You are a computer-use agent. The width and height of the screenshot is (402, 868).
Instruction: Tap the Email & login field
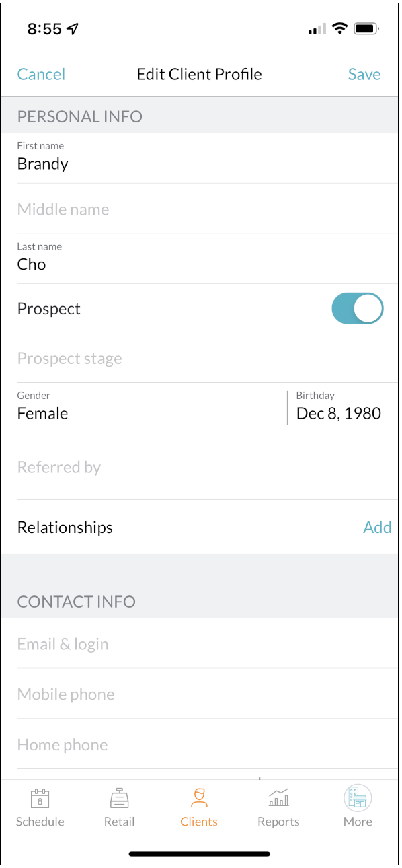coord(134,643)
